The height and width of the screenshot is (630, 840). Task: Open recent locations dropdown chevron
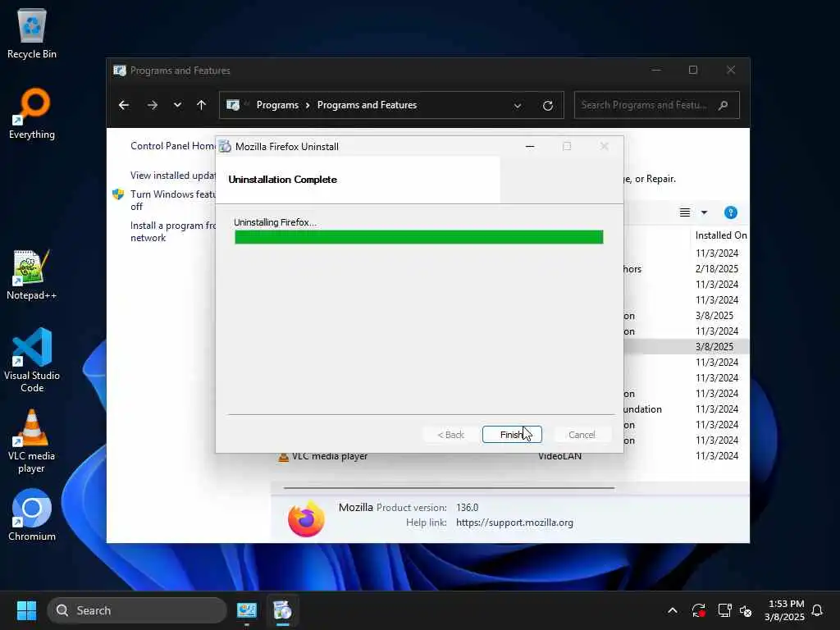pyautogui.click(x=177, y=105)
